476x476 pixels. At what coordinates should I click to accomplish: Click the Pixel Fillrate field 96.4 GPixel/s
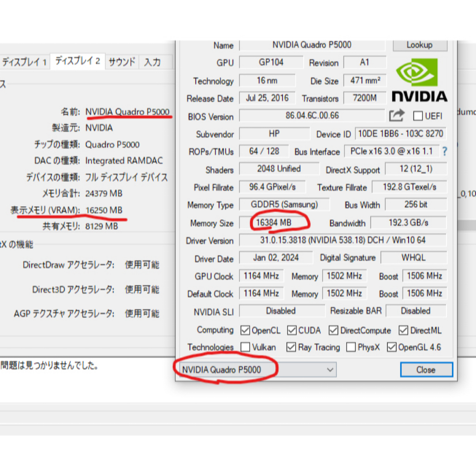272,187
